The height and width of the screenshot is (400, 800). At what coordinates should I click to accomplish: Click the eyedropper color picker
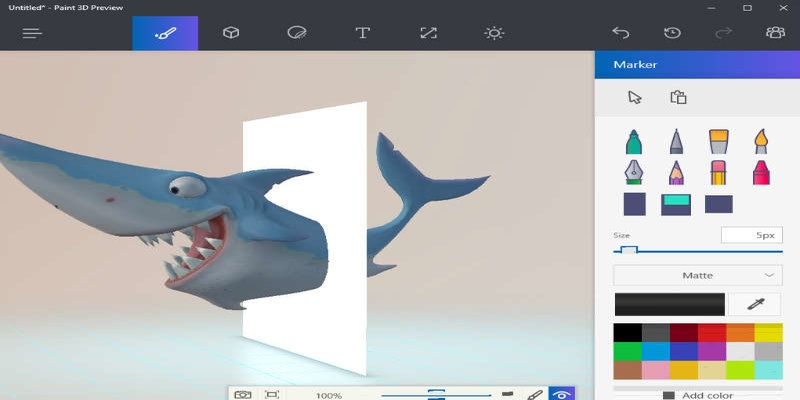pos(755,304)
